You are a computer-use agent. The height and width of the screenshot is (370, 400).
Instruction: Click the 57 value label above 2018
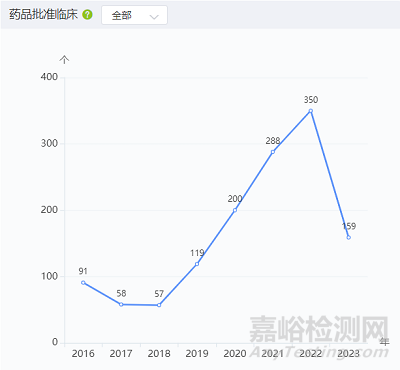pos(159,294)
